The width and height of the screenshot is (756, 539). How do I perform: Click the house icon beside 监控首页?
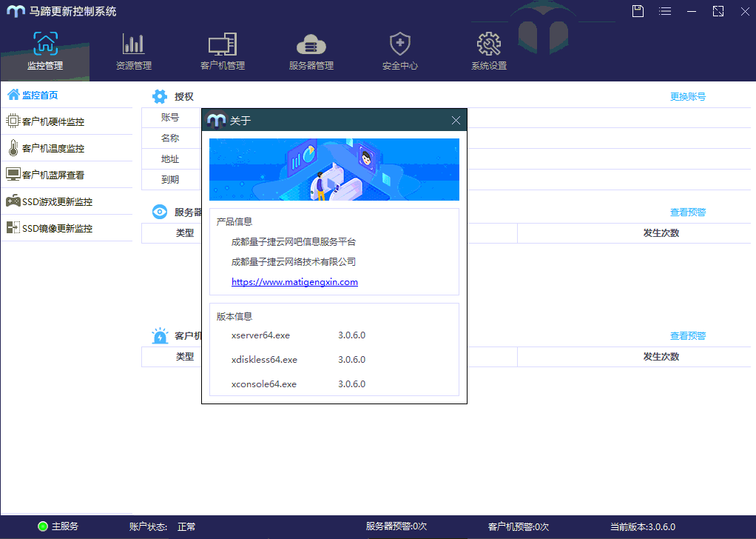13,95
